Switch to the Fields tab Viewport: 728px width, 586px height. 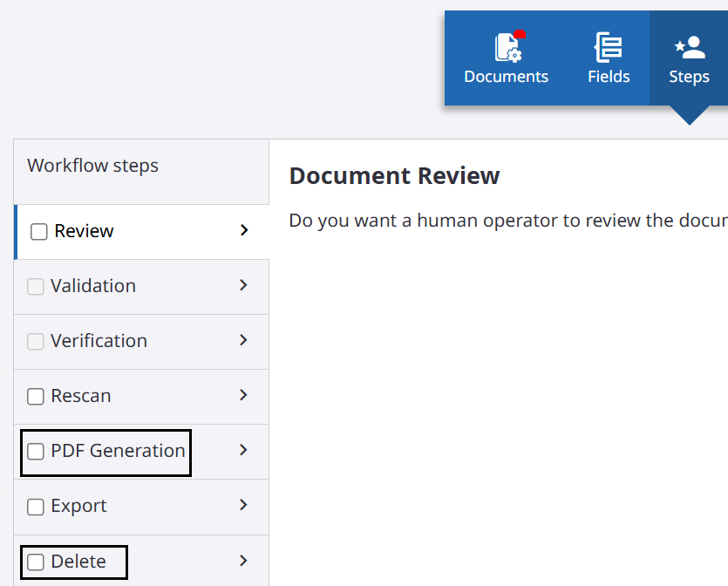click(609, 58)
